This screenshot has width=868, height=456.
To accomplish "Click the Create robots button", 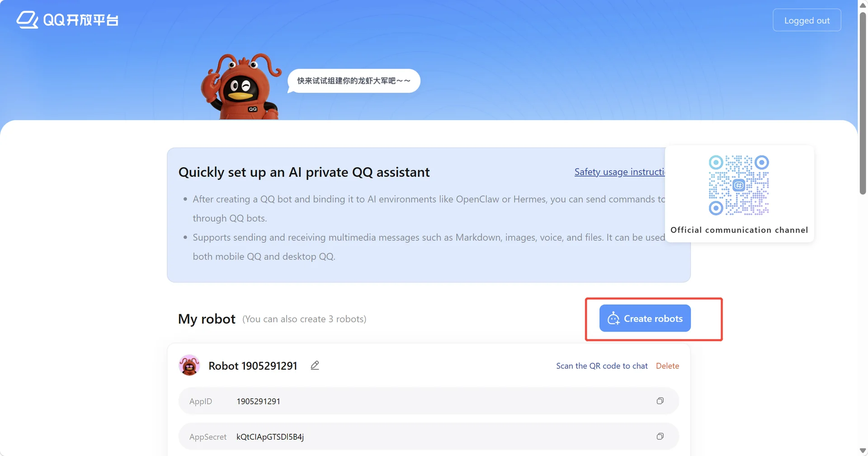I will click(x=645, y=318).
